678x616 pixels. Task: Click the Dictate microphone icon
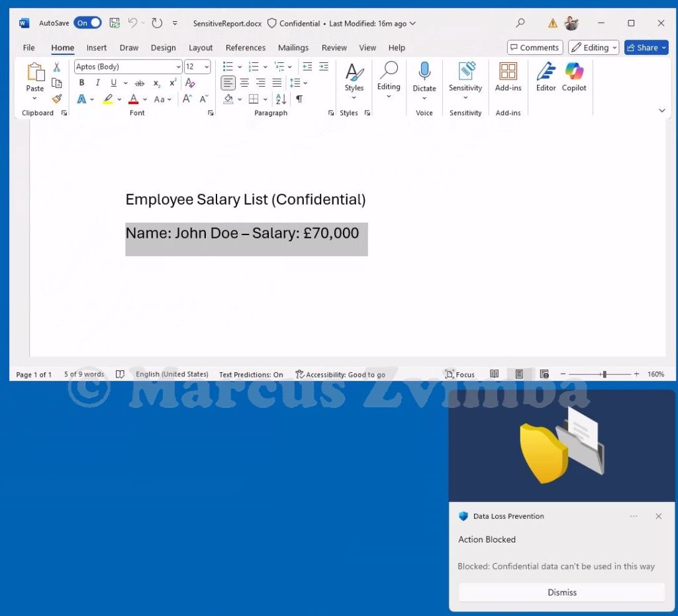(x=424, y=72)
